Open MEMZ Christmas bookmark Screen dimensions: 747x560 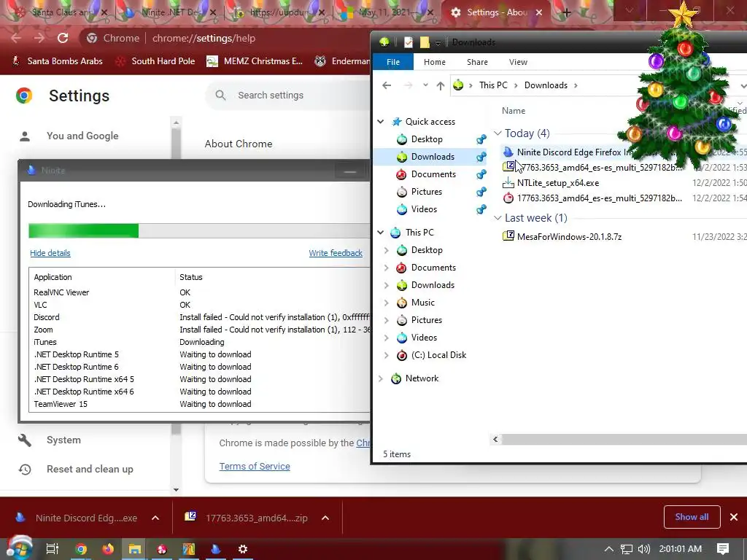[255, 61]
